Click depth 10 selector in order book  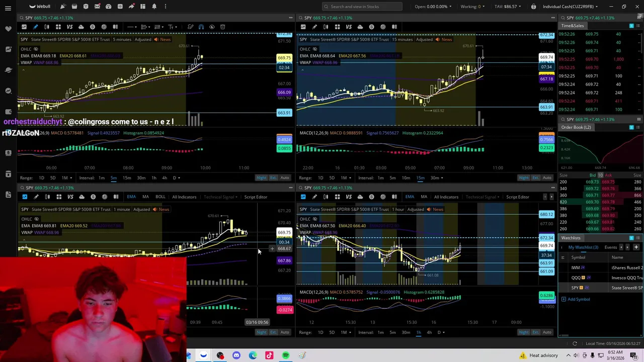(600, 175)
